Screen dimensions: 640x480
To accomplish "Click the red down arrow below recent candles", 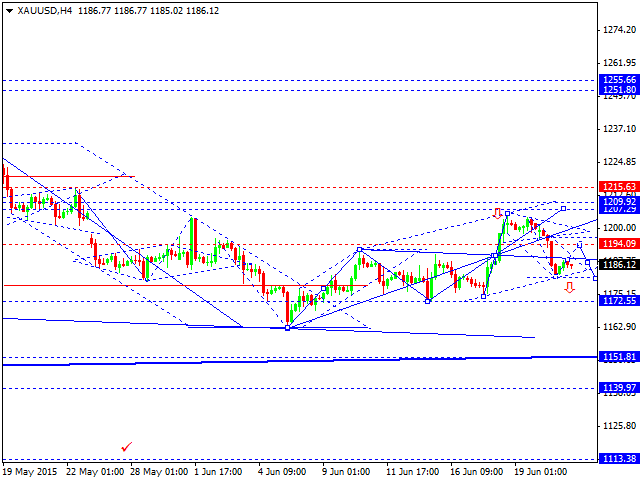I will click(569, 288).
